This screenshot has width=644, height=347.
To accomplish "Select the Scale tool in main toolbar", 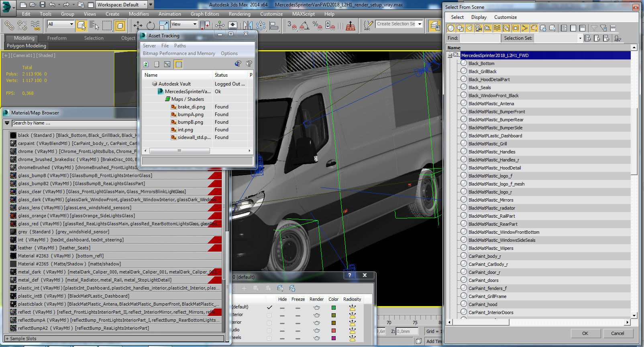I will pyautogui.click(x=164, y=25).
